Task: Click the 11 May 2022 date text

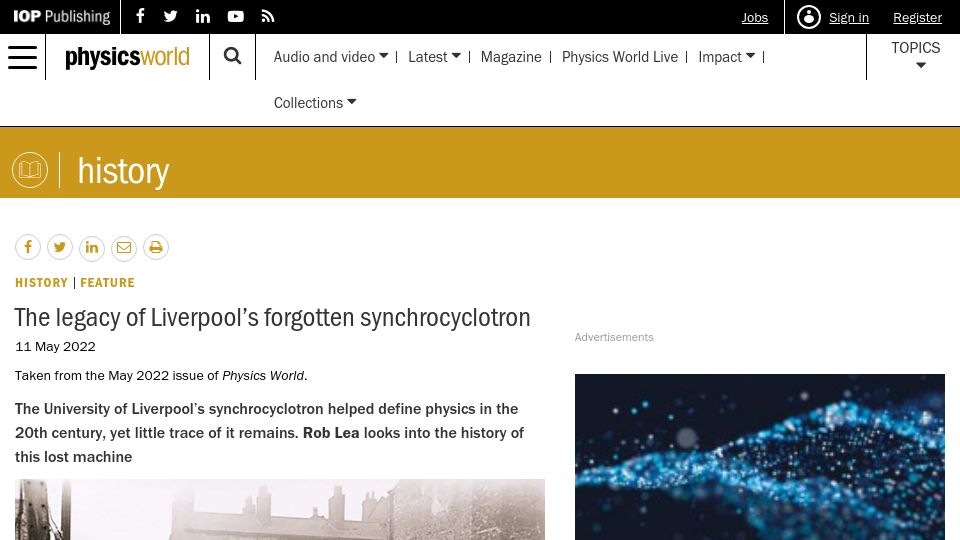Action: 55,347
